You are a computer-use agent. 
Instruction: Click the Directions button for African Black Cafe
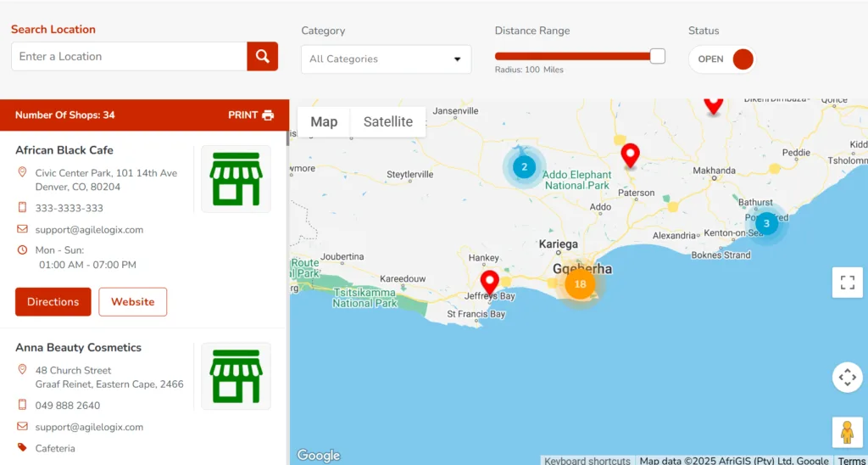pyautogui.click(x=53, y=302)
